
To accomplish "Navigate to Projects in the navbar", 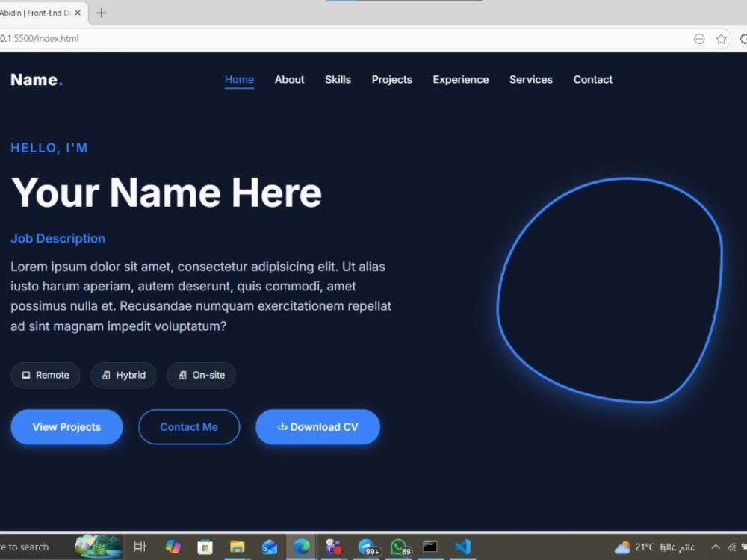I will point(391,80).
